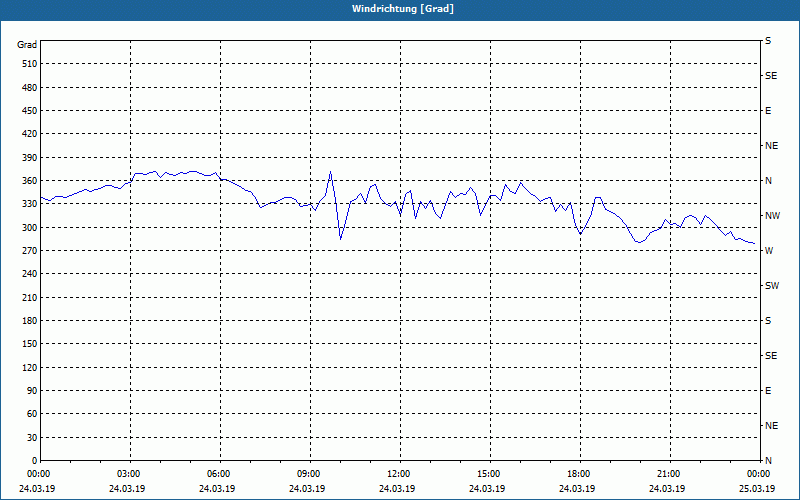Click the 03:00 time label
800x500 pixels.
[129, 474]
